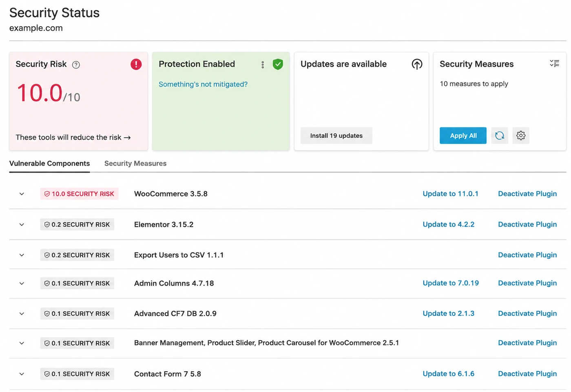This screenshot has width=571, height=392.
Task: Click the Elementor 3.15.2 name
Action: coord(164,224)
